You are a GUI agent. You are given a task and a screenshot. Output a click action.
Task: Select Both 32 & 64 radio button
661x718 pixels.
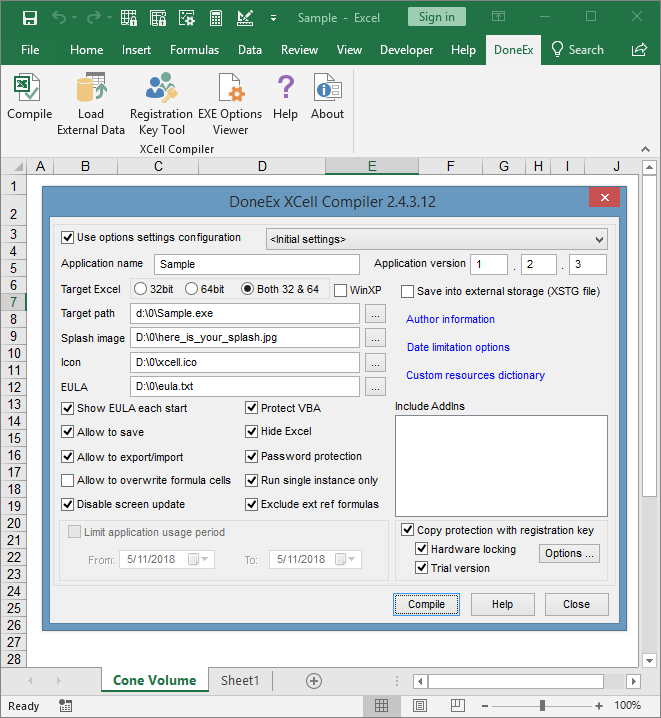pos(247,289)
